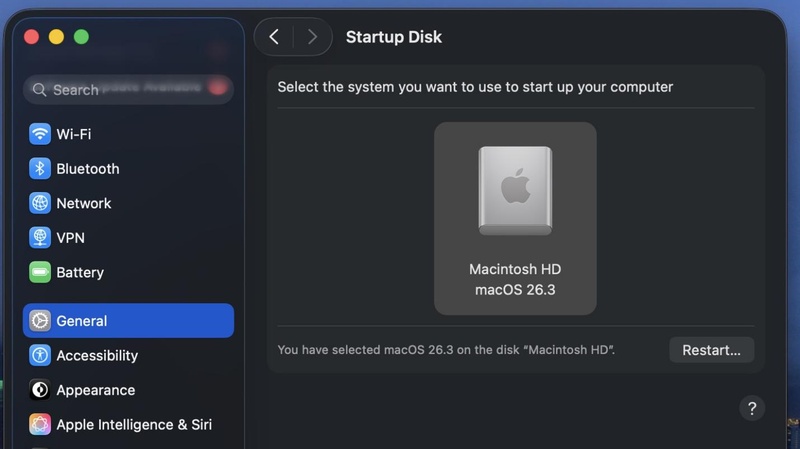Select the Network globe icon
Viewport: 800px width, 449px height.
pos(40,203)
